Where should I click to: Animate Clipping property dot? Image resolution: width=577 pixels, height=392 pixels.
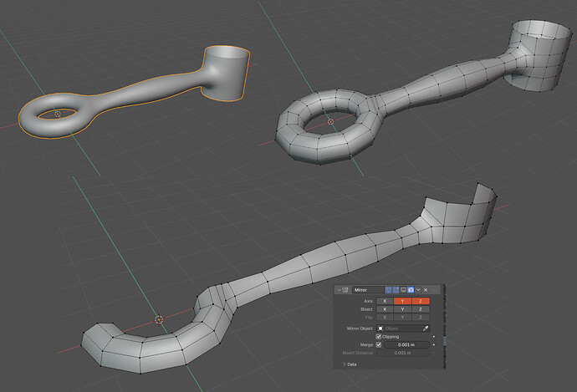point(434,337)
